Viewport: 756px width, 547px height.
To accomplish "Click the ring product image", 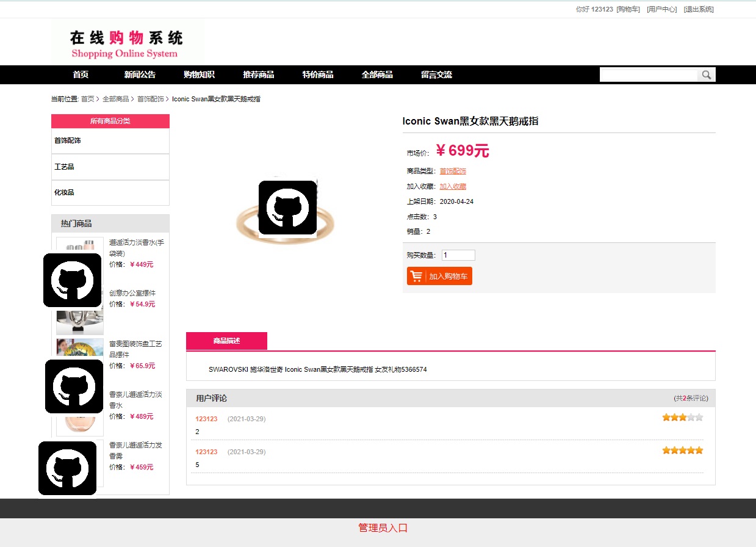I will [286, 211].
